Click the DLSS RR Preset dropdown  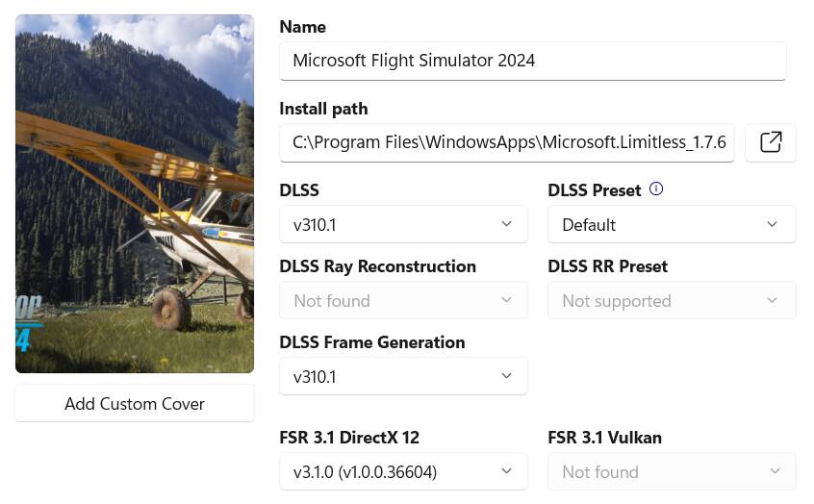click(672, 300)
